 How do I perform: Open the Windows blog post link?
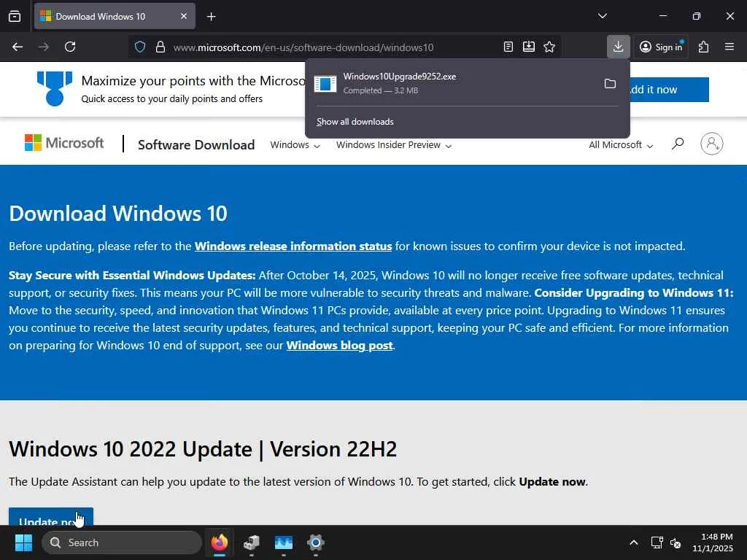pyautogui.click(x=340, y=345)
